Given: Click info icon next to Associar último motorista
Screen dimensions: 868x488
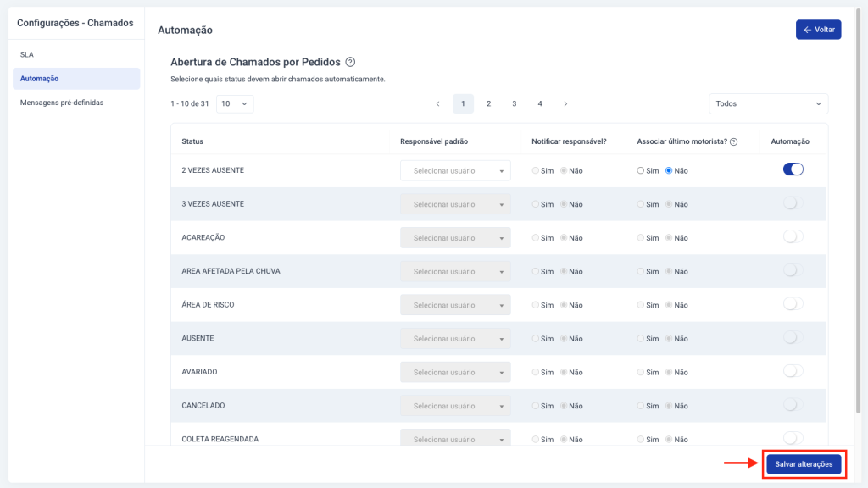Looking at the screenshot, I should [733, 141].
